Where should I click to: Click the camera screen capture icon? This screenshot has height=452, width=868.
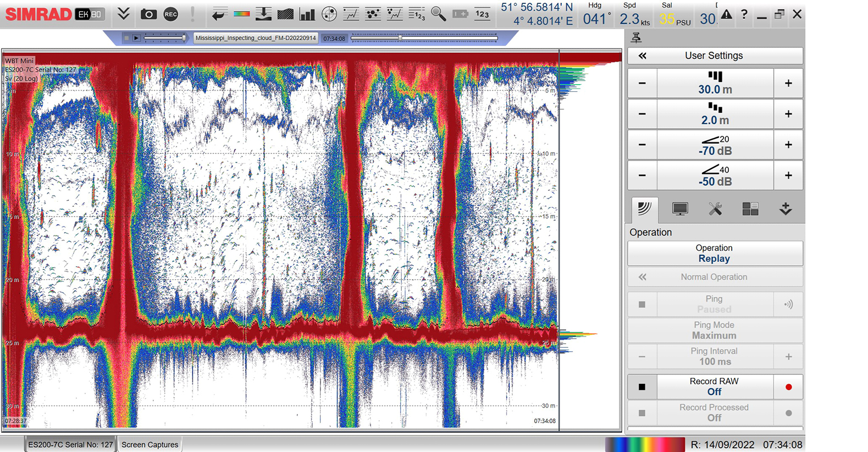(148, 14)
